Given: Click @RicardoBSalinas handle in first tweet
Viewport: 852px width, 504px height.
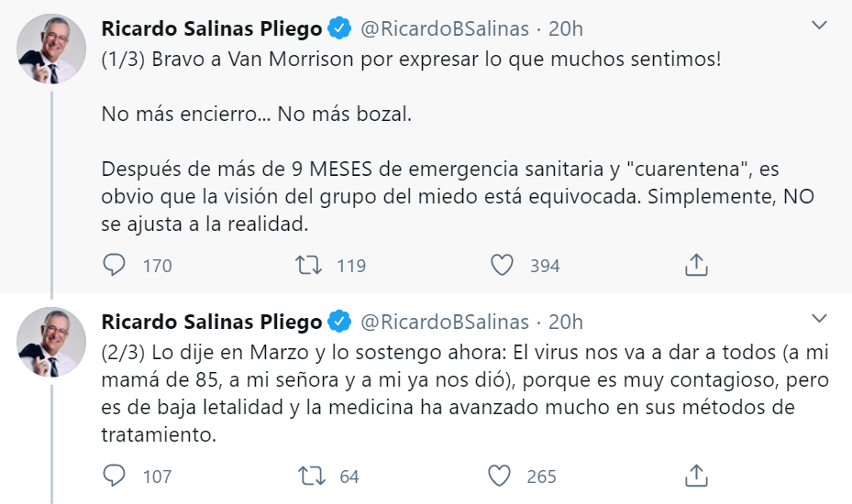Looking at the screenshot, I should pyautogui.click(x=445, y=28).
